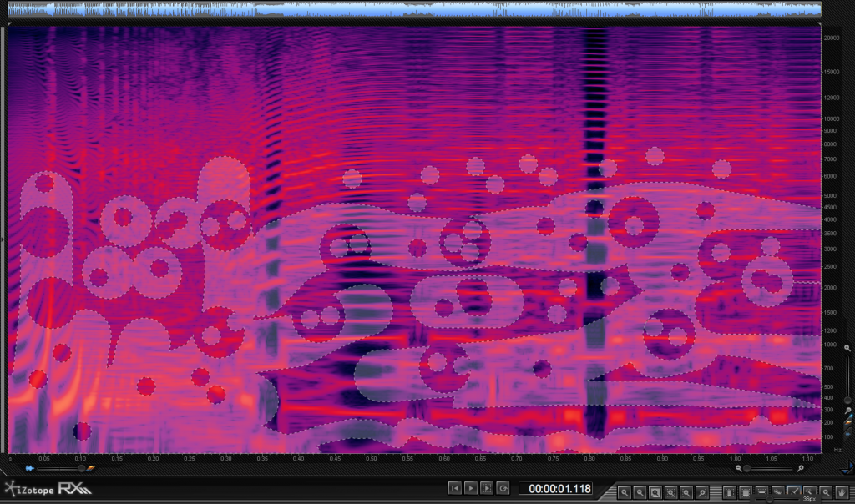Click the Play button in transport controls
855x504 pixels.
pyautogui.click(x=471, y=488)
